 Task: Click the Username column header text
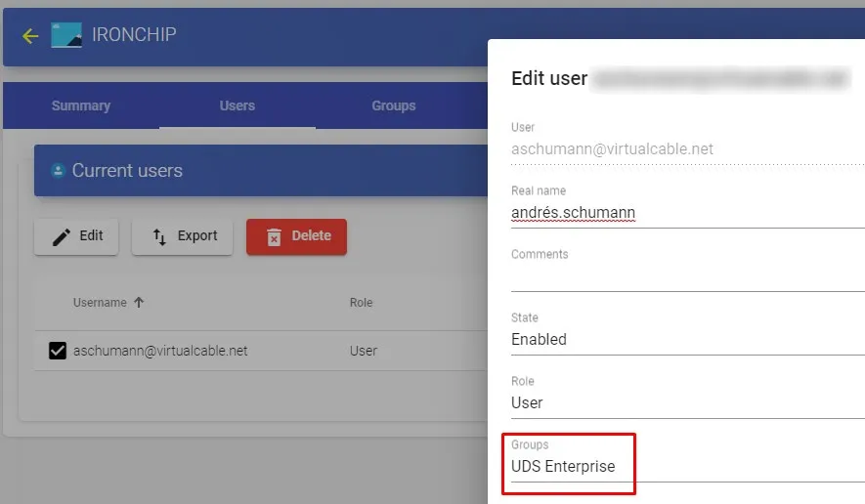point(100,302)
